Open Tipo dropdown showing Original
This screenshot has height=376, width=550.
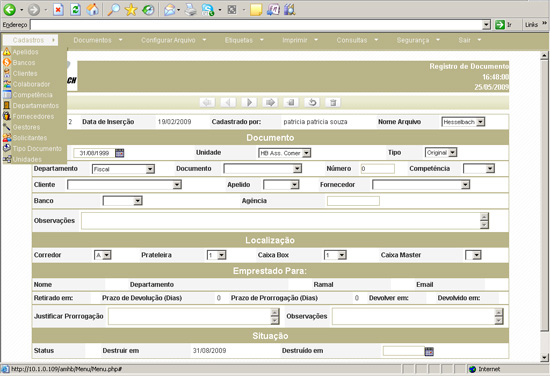coord(441,153)
